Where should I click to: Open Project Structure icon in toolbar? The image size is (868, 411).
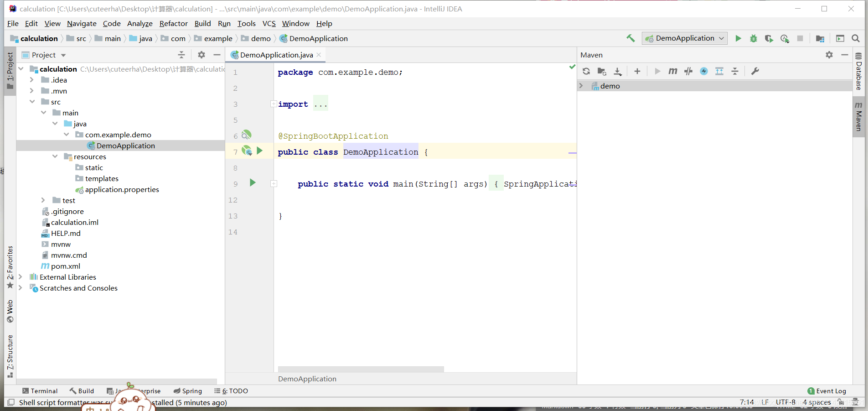820,38
